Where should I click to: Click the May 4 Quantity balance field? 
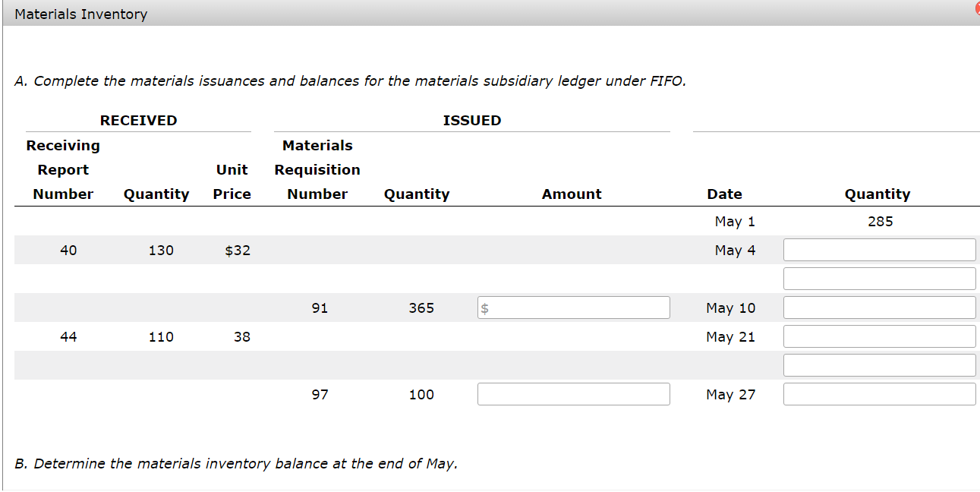(x=879, y=249)
